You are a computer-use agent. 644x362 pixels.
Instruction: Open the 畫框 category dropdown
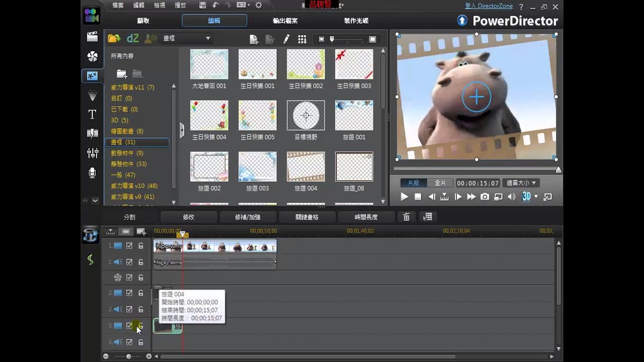point(187,38)
